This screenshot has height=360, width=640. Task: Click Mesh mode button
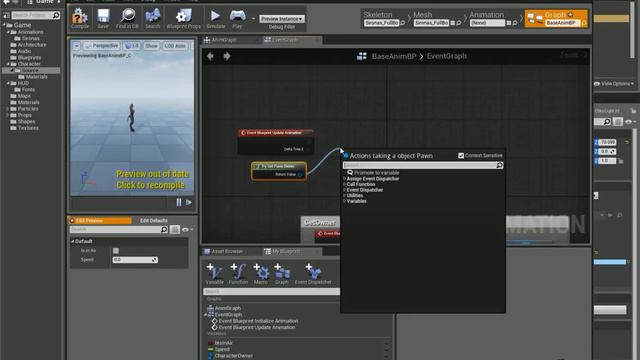tap(436, 19)
